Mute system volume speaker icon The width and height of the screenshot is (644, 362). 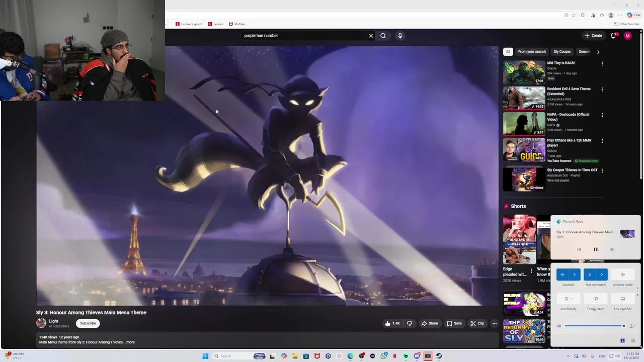point(558,326)
